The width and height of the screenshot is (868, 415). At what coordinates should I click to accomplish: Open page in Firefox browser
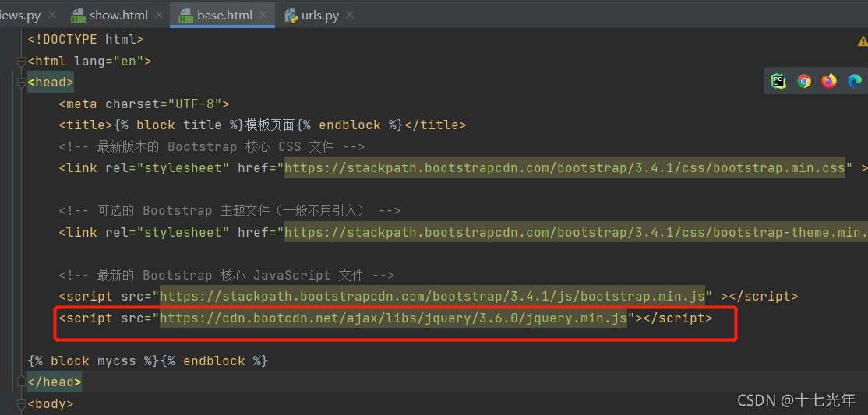pyautogui.click(x=829, y=81)
